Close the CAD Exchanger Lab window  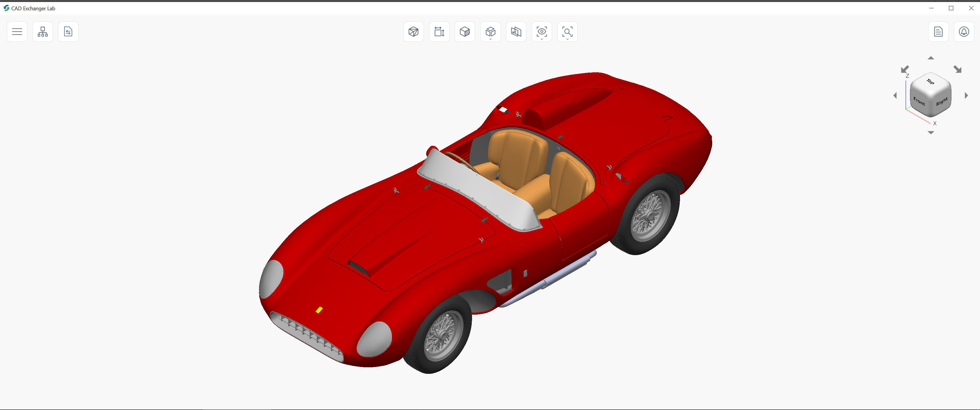pos(971,8)
